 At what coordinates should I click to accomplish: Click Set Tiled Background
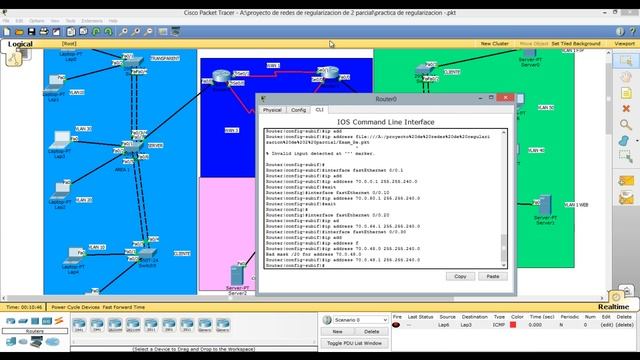coord(576,43)
